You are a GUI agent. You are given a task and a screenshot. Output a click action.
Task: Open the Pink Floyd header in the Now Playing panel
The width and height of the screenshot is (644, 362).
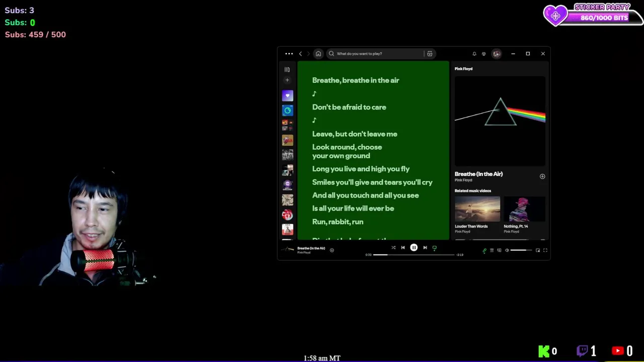[x=463, y=69]
